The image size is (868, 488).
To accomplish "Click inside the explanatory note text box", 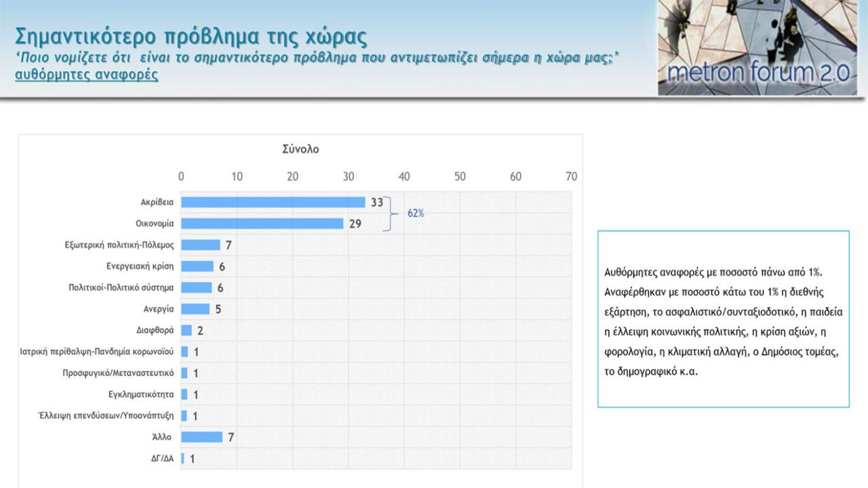I will [x=723, y=319].
